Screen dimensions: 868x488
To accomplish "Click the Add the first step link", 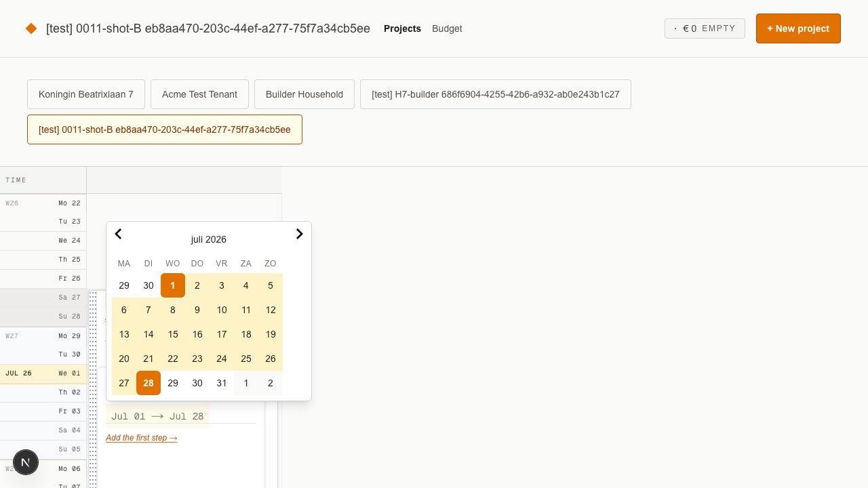I will (x=142, y=438).
